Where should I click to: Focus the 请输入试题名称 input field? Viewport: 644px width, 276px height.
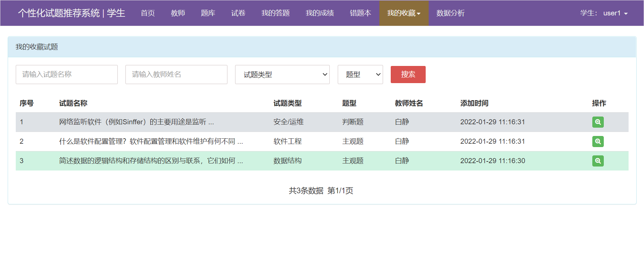(x=67, y=74)
